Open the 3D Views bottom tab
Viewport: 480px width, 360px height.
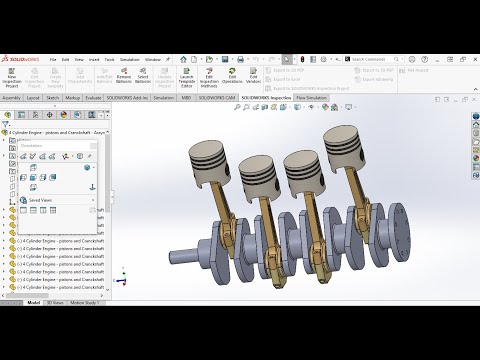55,303
